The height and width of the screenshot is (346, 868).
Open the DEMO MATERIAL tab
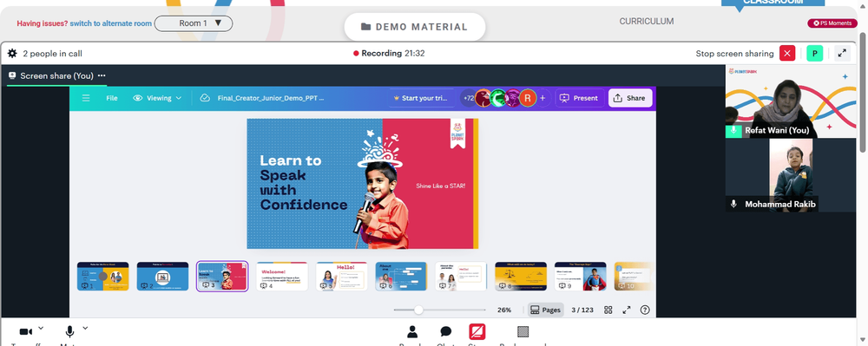click(415, 27)
